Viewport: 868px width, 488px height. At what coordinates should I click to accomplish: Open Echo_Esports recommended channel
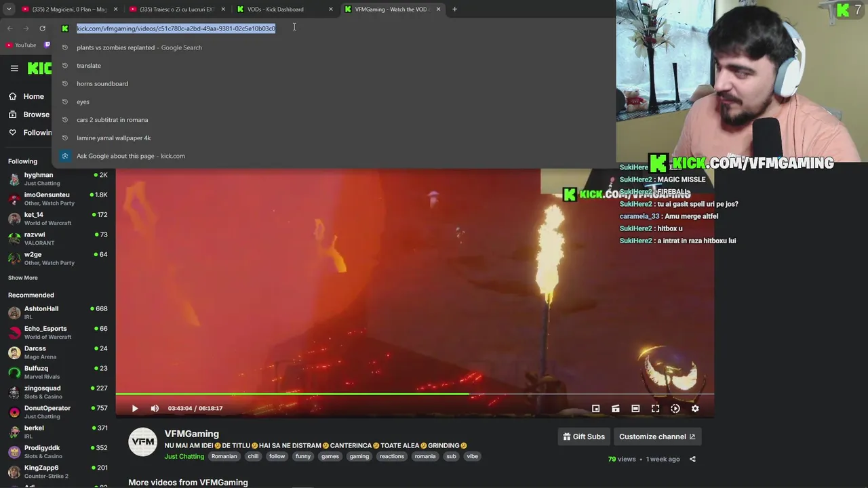[x=58, y=332]
